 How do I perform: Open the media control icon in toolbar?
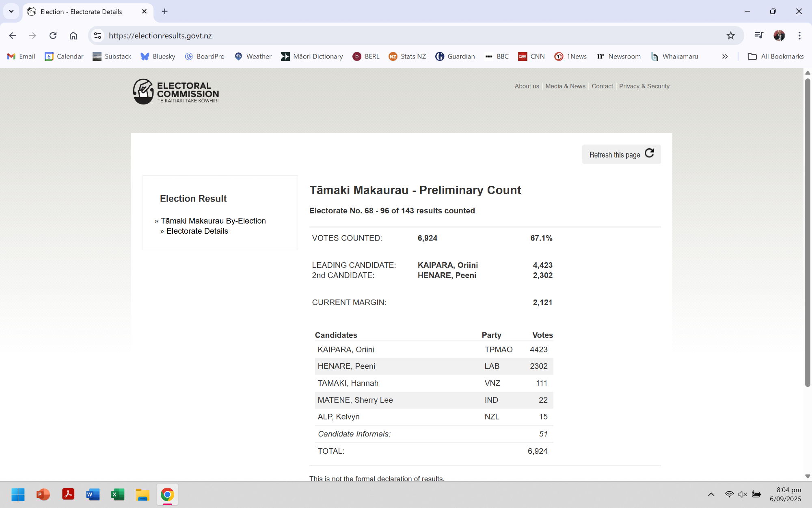[x=758, y=36]
